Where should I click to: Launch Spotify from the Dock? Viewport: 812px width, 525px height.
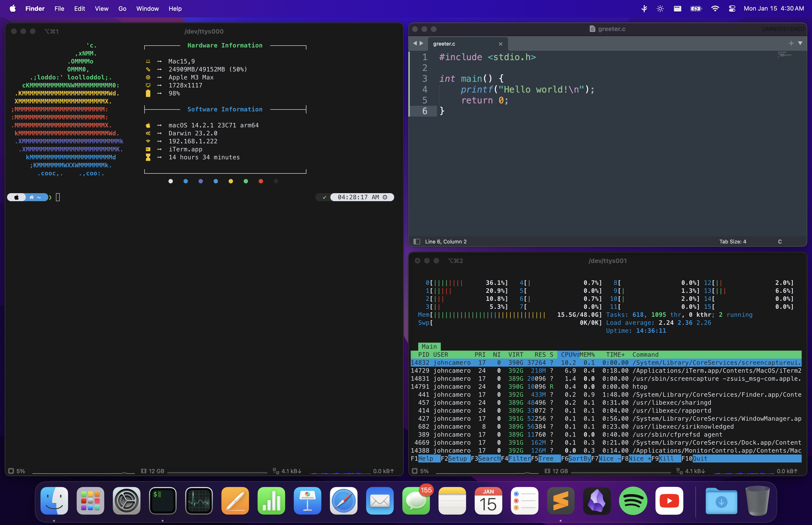coord(633,500)
